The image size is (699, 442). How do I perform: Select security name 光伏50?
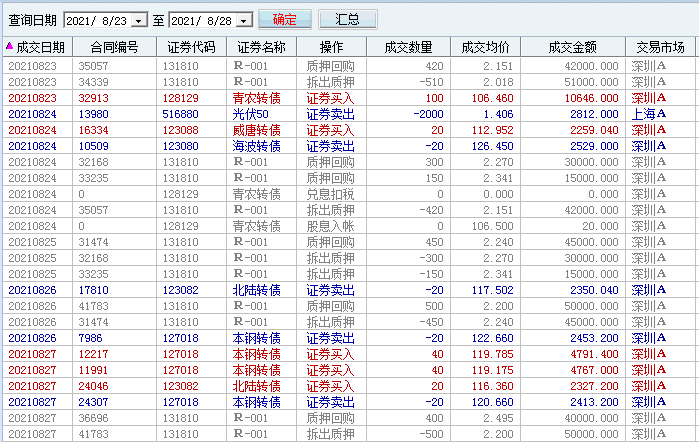[x=251, y=114]
